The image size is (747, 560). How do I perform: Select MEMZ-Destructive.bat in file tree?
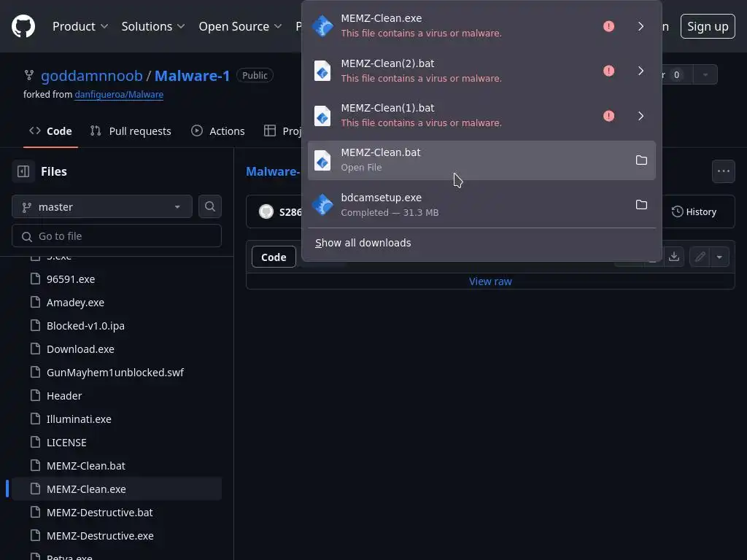(117, 513)
